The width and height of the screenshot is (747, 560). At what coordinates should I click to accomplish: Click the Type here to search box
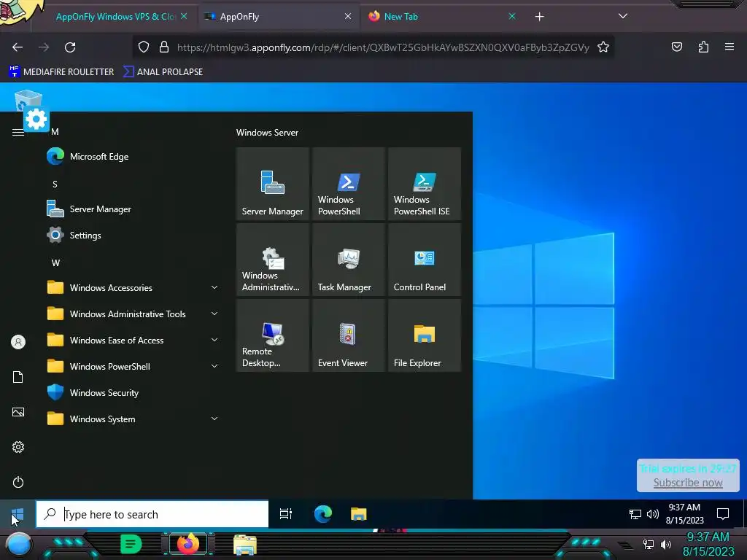point(152,514)
